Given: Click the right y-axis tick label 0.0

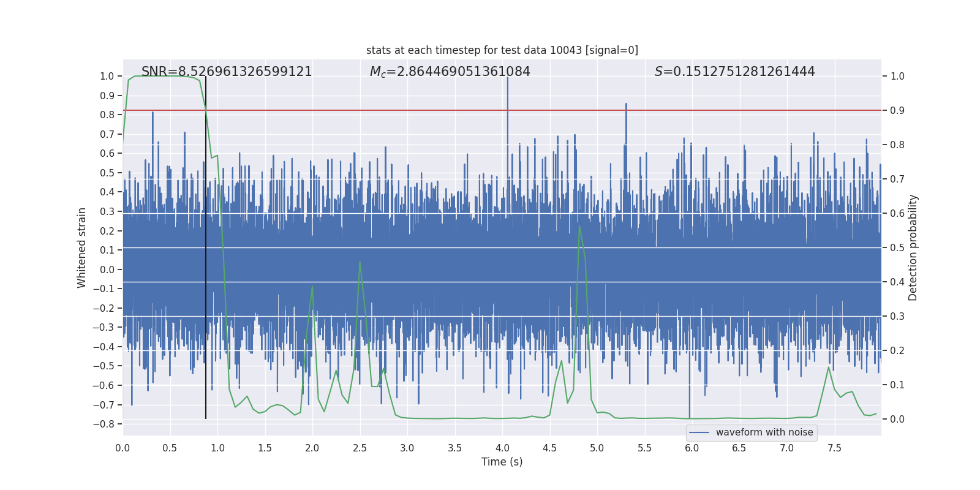Looking at the screenshot, I should 897,420.
